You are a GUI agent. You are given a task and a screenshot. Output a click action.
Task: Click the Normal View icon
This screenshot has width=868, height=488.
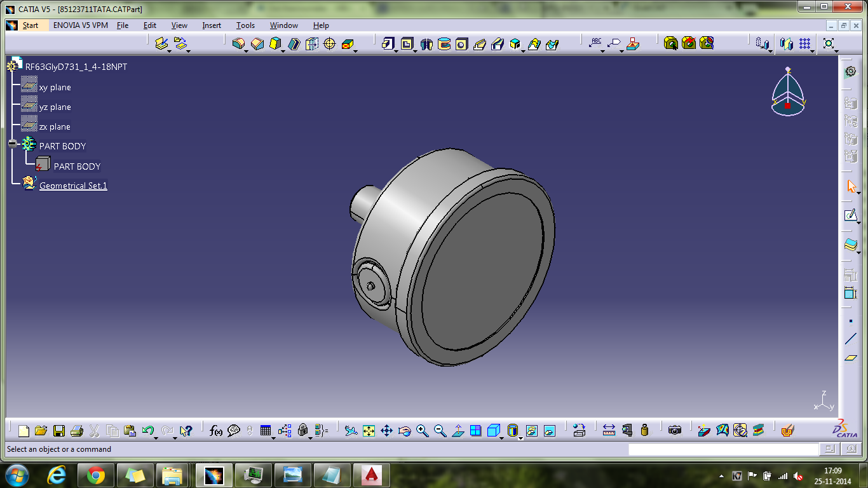[x=458, y=431]
